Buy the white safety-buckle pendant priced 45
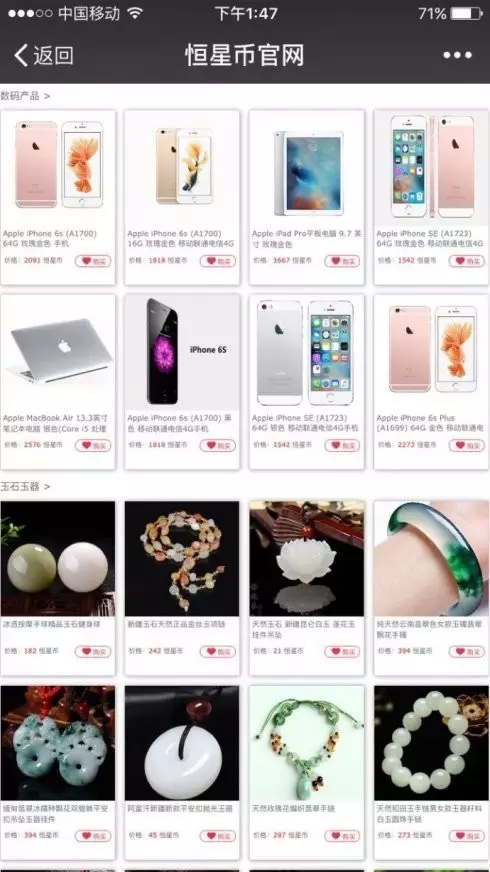Viewport: 490px width, 872px height. point(217,836)
